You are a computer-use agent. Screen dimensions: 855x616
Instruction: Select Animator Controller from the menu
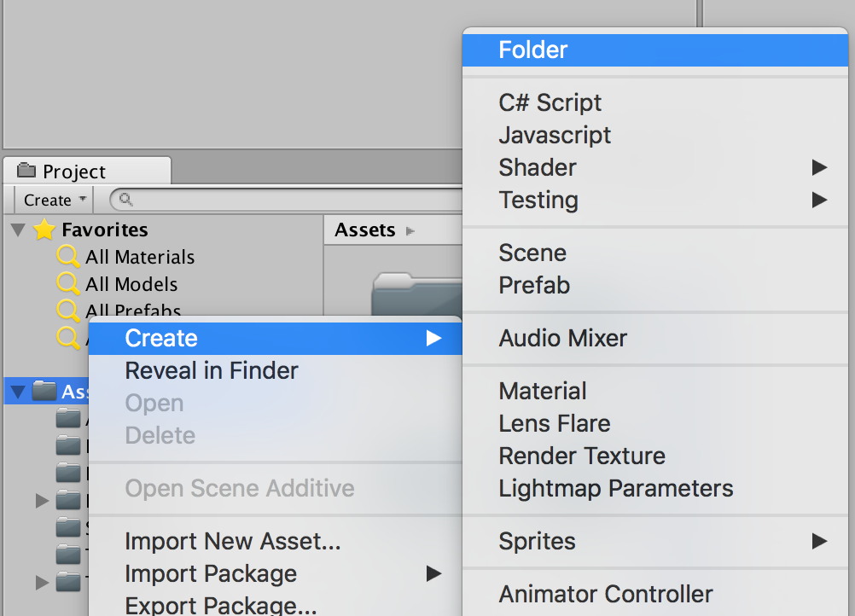point(606,594)
